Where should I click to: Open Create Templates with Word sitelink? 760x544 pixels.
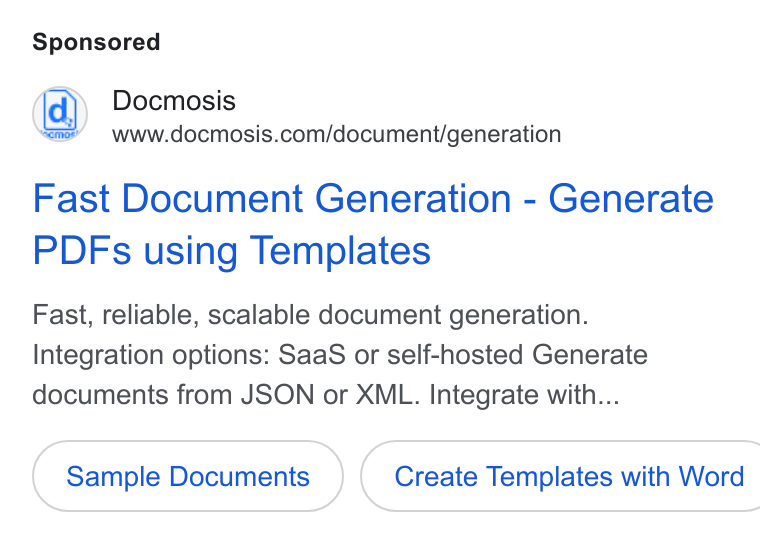click(561, 476)
